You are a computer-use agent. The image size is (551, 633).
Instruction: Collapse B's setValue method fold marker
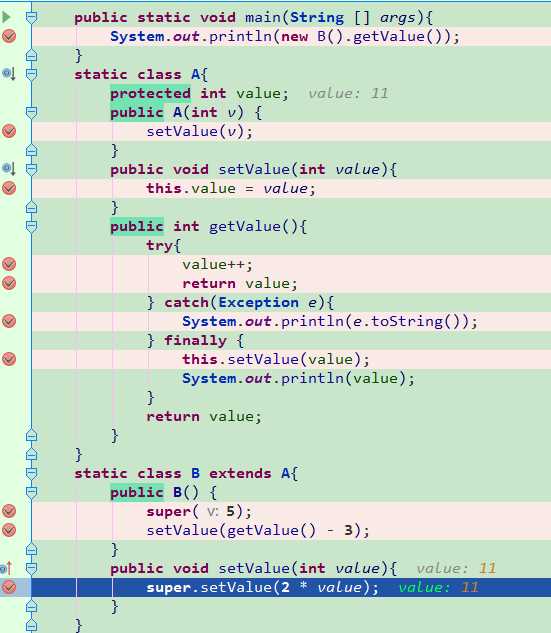point(31,568)
